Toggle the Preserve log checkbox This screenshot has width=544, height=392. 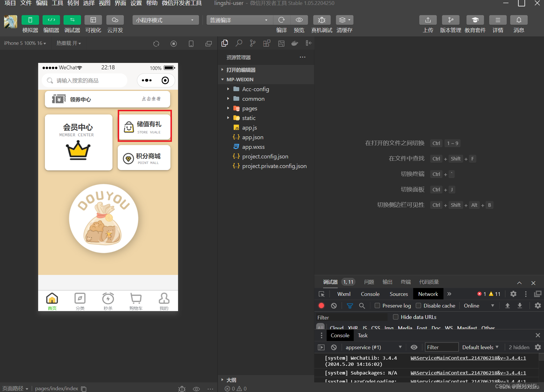[x=377, y=306]
